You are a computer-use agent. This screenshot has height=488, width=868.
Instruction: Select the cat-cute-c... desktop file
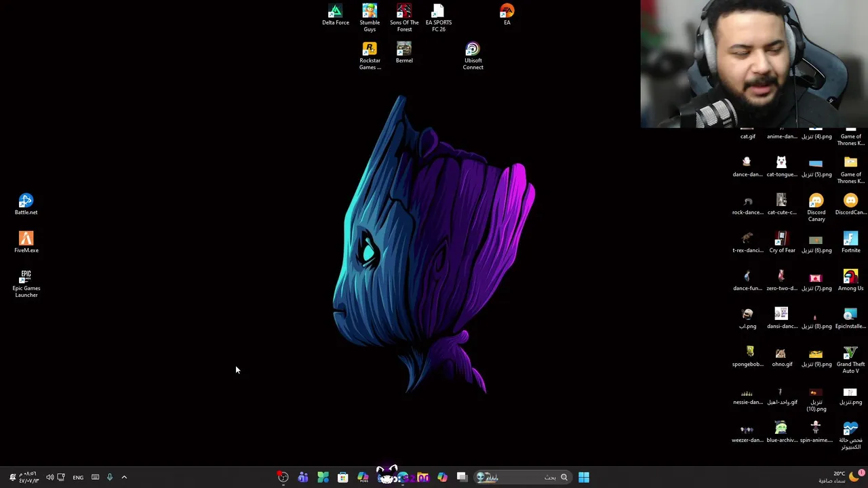click(x=782, y=205)
